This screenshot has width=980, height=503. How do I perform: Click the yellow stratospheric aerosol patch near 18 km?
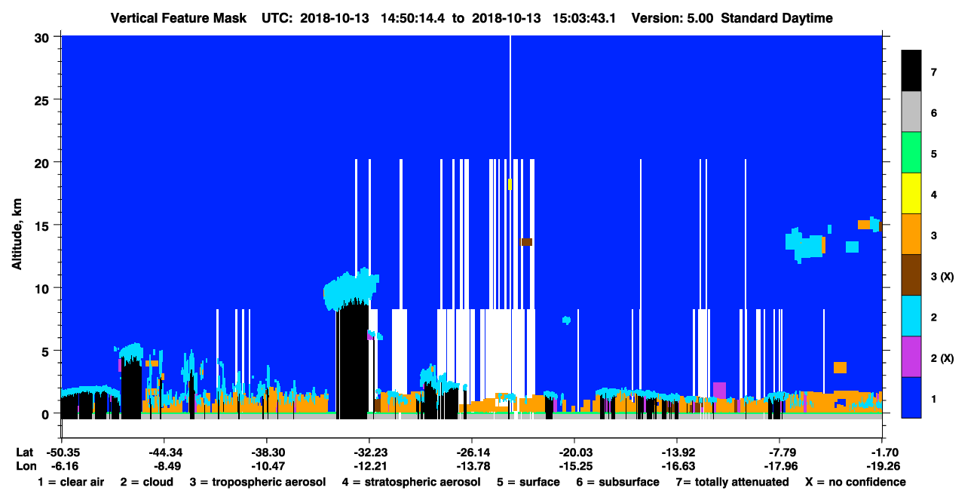point(510,184)
